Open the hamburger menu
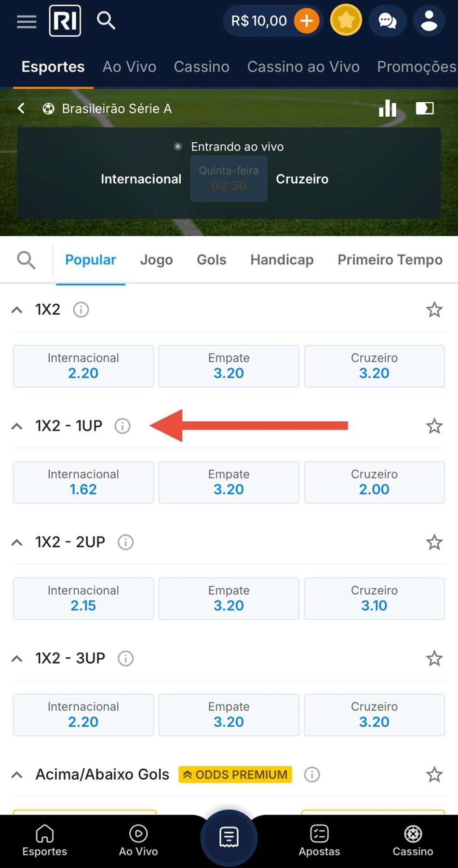Viewport: 458px width, 868px height. pyautogui.click(x=27, y=22)
